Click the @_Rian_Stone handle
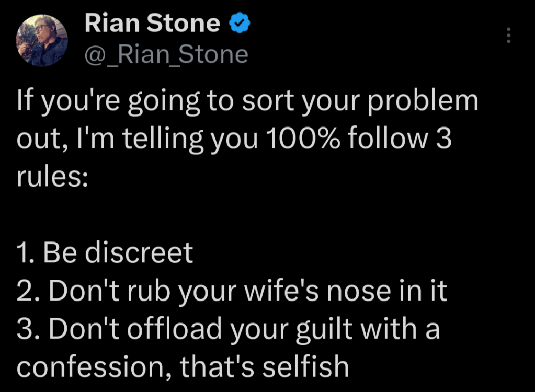The width and height of the screenshot is (535, 392). coord(166,54)
